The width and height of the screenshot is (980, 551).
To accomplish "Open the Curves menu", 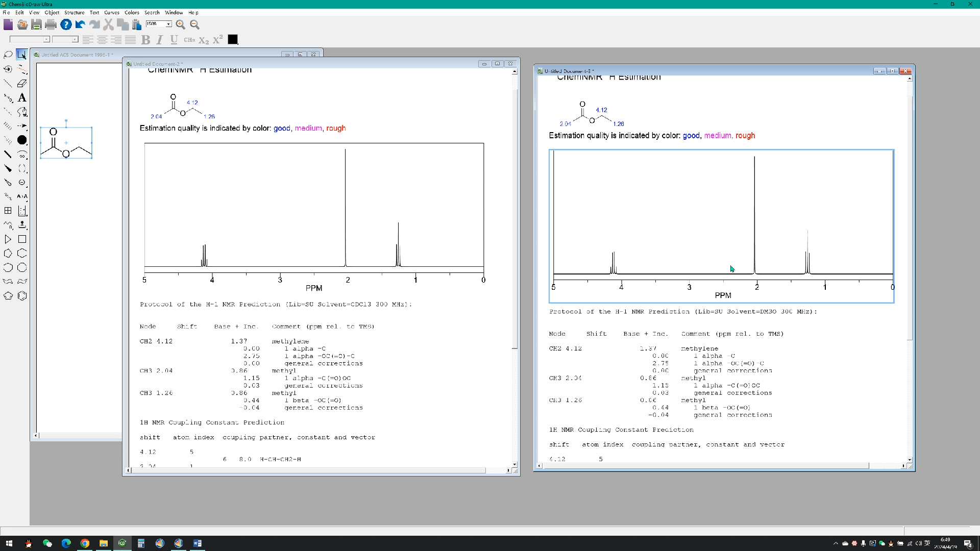I will pos(112,12).
